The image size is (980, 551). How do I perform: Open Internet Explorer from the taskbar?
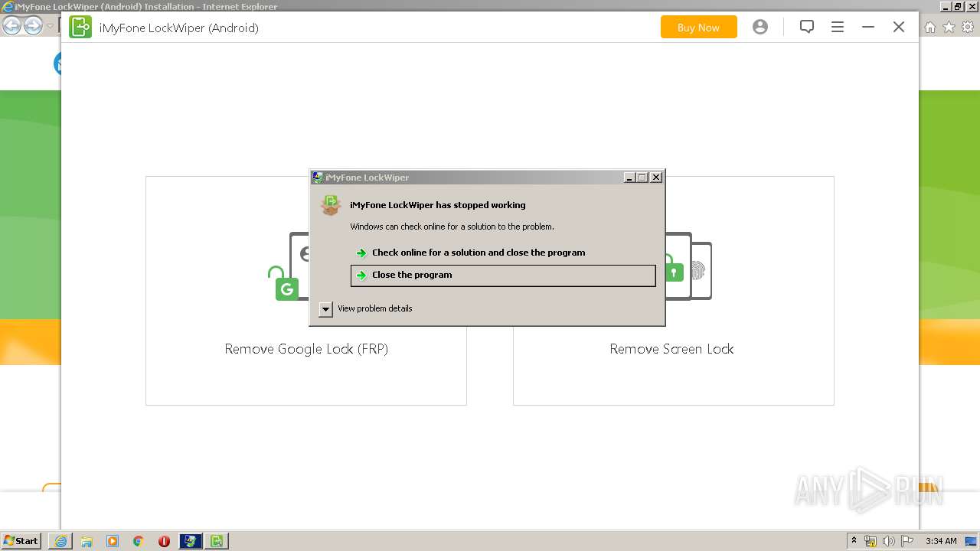click(x=60, y=541)
